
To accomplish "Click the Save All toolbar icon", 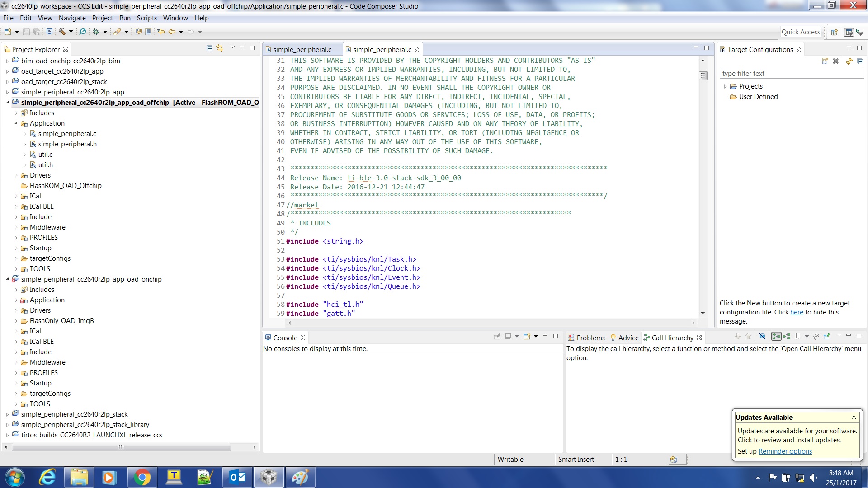I will 36,32.
